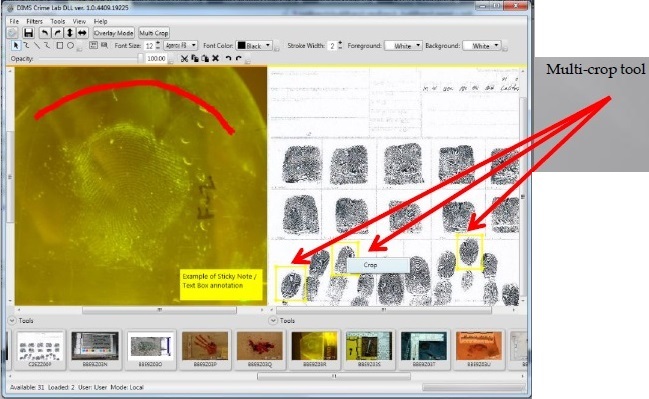The width and height of the screenshot is (649, 399).
Task: Click the Font Size stepper arrows
Action: (158, 45)
